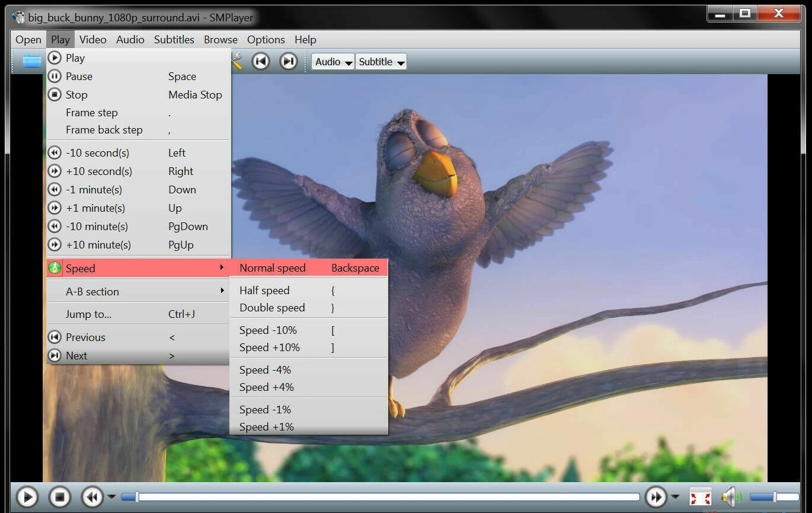Open the Subtitles menu
The image size is (812, 513).
click(174, 40)
